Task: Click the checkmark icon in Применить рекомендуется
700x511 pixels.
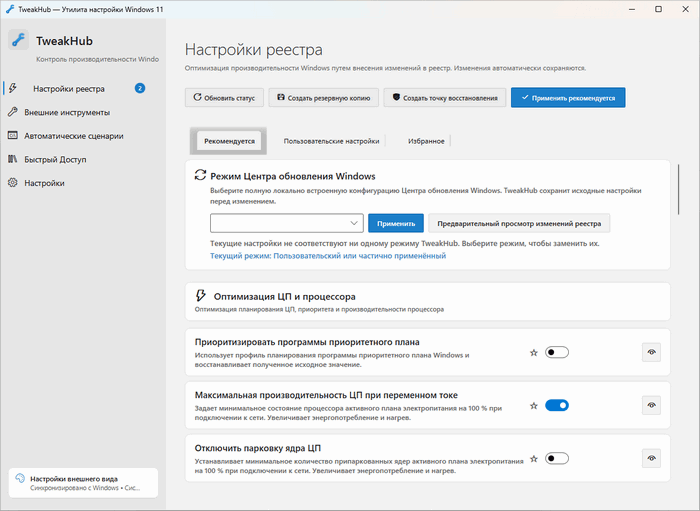Action: click(525, 97)
